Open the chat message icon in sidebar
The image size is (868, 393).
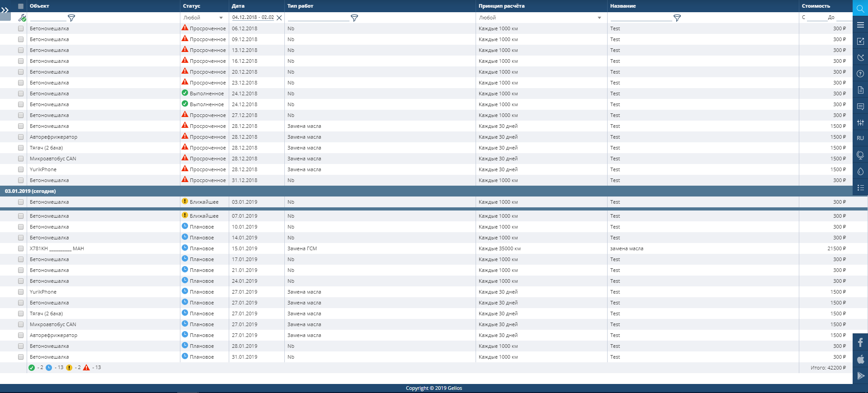(x=860, y=106)
